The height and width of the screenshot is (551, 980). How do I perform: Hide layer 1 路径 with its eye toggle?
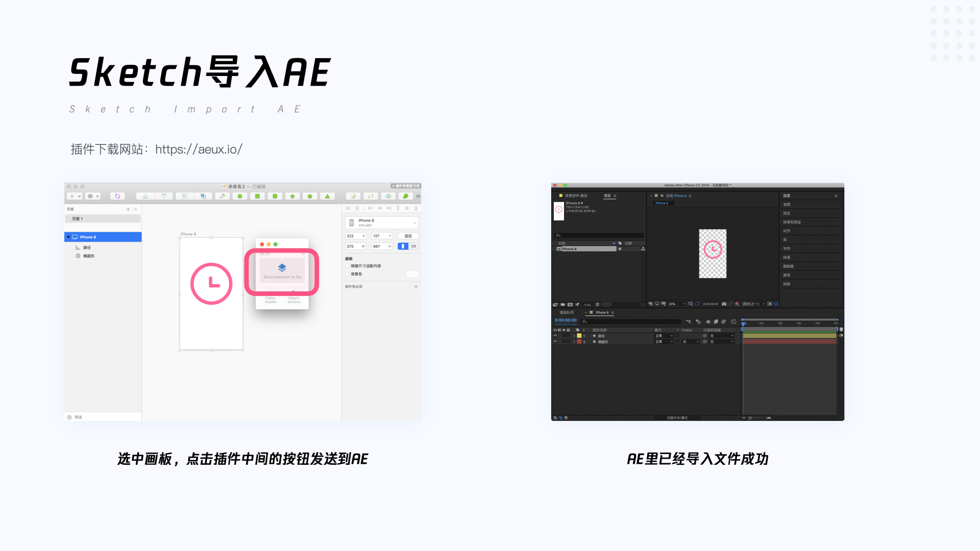point(555,336)
